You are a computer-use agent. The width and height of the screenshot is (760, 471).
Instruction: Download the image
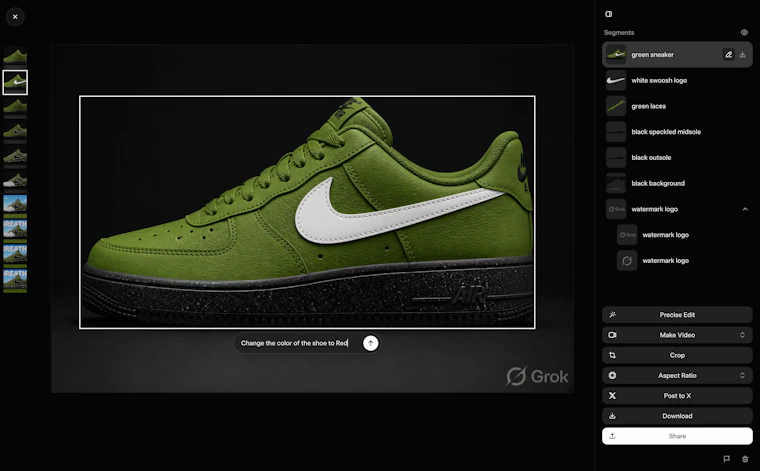click(x=677, y=416)
